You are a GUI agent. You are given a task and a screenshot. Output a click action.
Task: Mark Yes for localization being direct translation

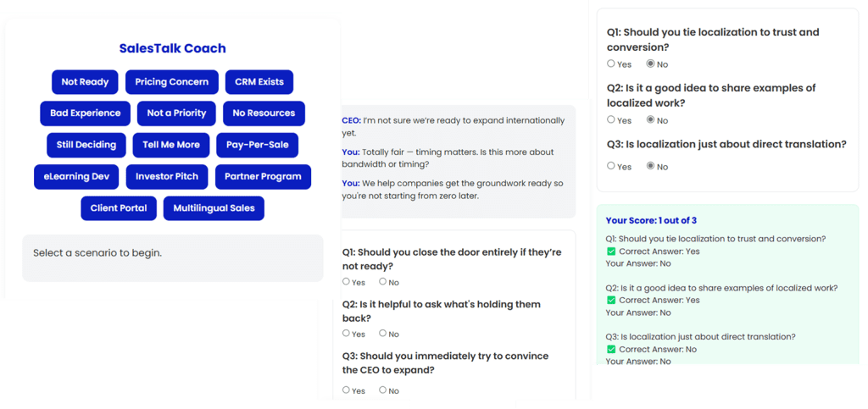coord(611,167)
